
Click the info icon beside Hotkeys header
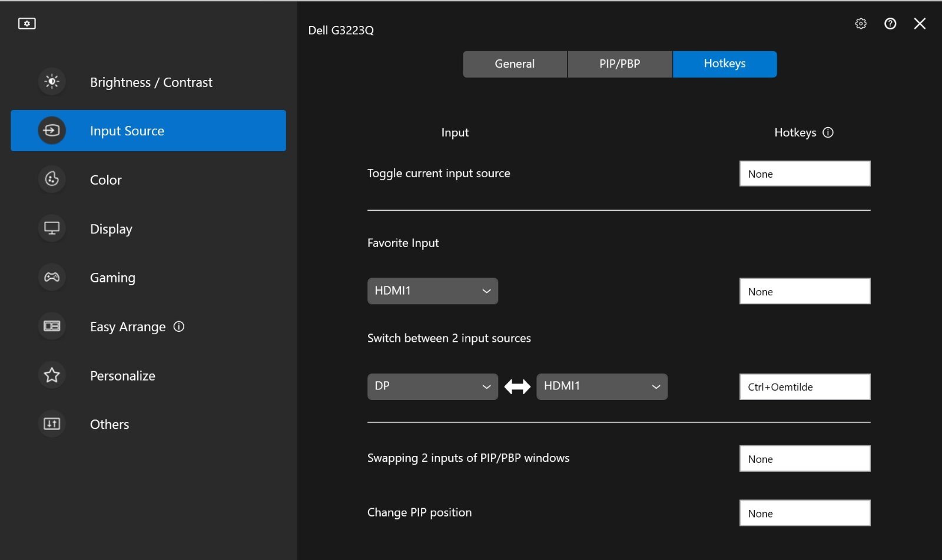pos(828,132)
